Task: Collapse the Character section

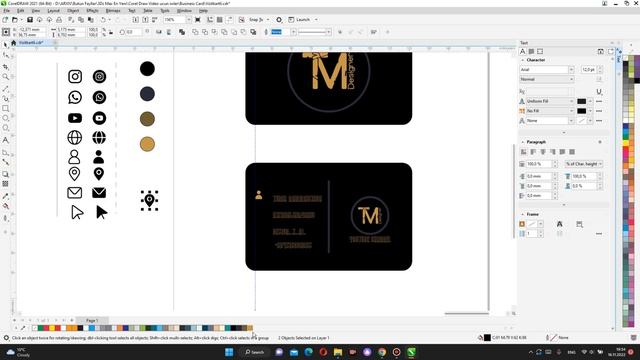Action: (x=523, y=60)
